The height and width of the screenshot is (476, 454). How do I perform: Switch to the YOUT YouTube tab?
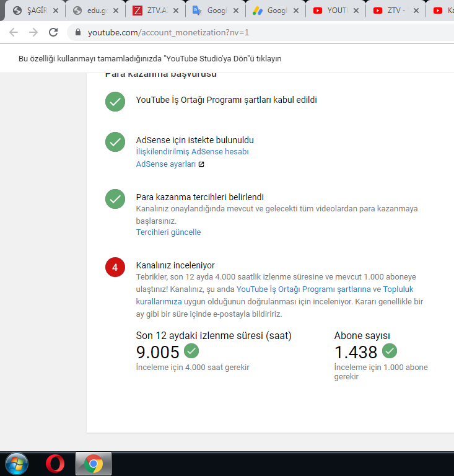pyautogui.click(x=331, y=11)
